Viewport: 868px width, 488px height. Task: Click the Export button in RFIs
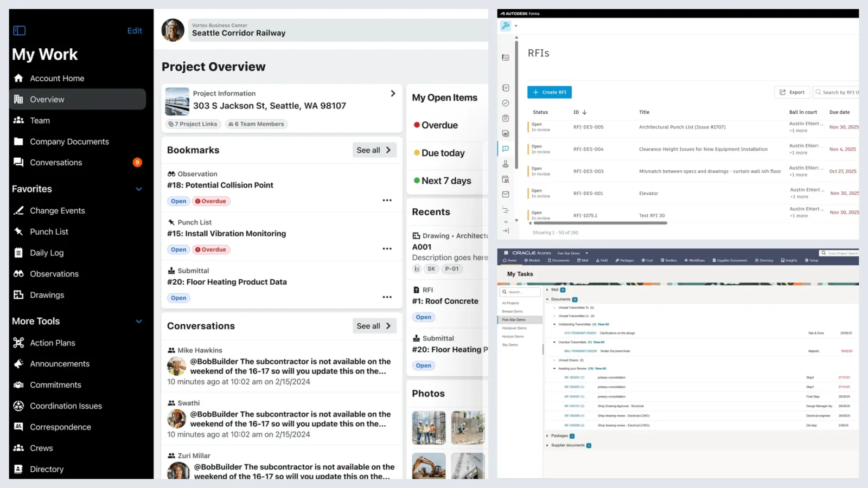792,92
